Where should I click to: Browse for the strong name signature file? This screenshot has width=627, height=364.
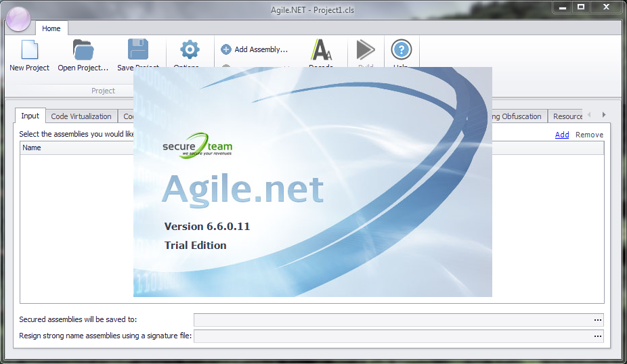[x=598, y=336]
